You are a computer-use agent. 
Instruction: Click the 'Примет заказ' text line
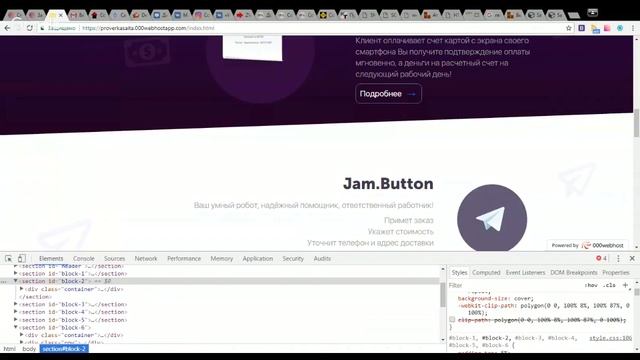(x=409, y=220)
